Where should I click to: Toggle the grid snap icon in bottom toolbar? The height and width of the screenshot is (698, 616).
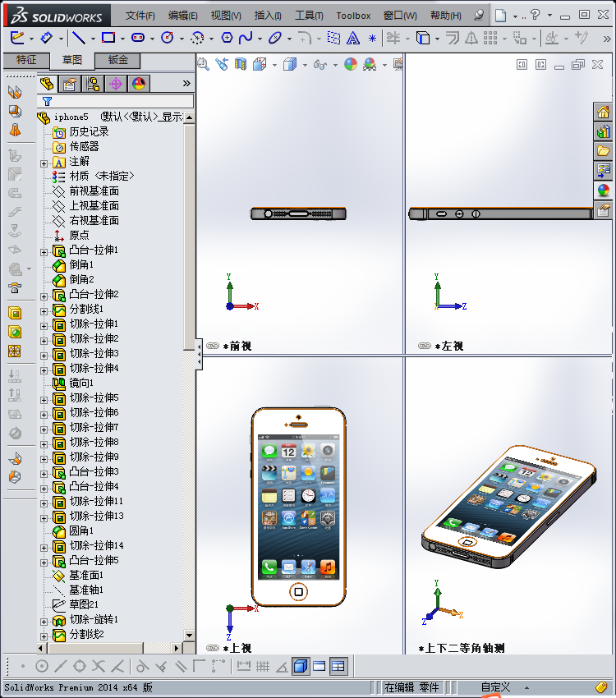(263, 667)
